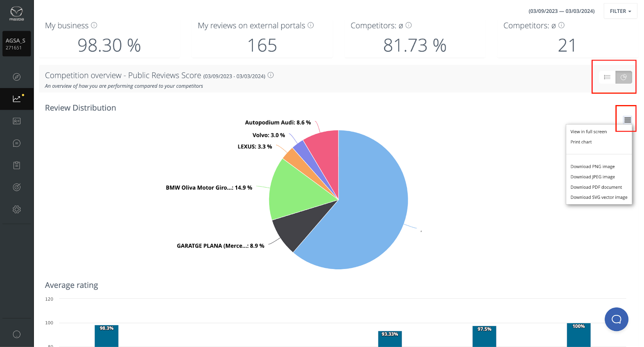Click the 98.3% bar in Average rating
Image resolution: width=644 pixels, height=347 pixels.
click(107, 336)
